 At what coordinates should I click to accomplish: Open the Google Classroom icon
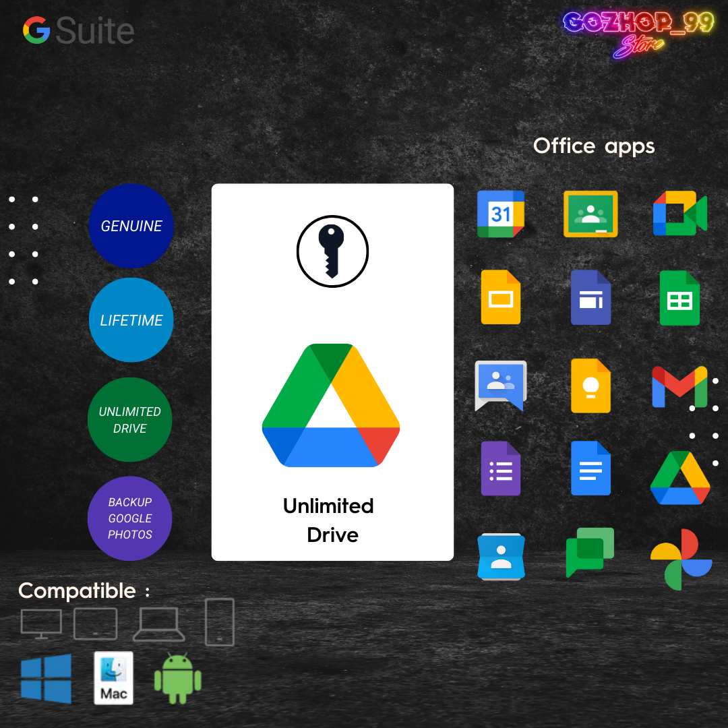[590, 214]
